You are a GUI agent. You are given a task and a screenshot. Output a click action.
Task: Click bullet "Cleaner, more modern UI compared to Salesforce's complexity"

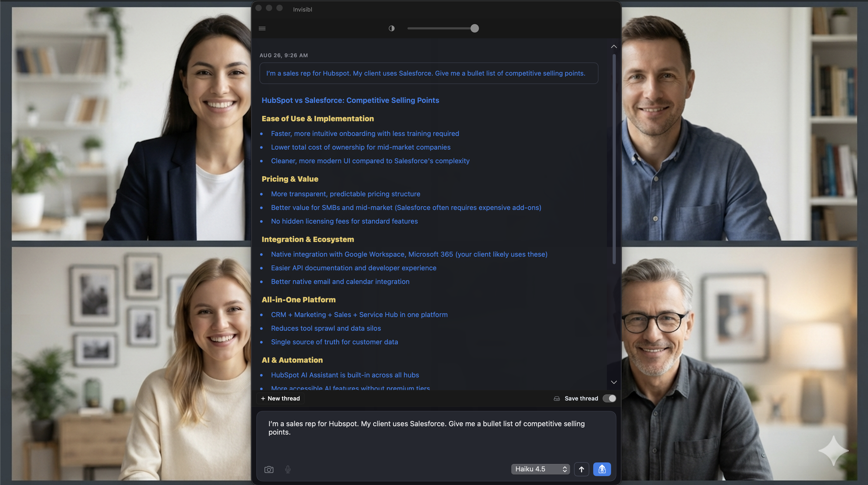[x=370, y=161]
